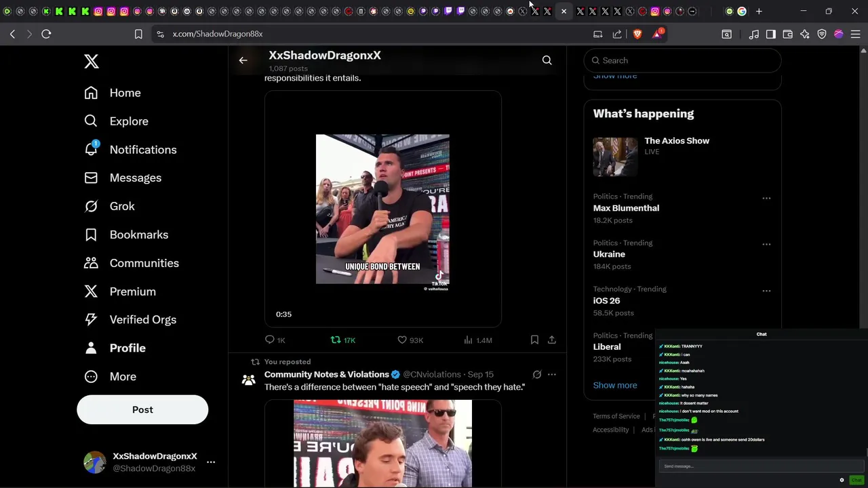Toggle the browser sidebar panel icon

[x=771, y=34]
